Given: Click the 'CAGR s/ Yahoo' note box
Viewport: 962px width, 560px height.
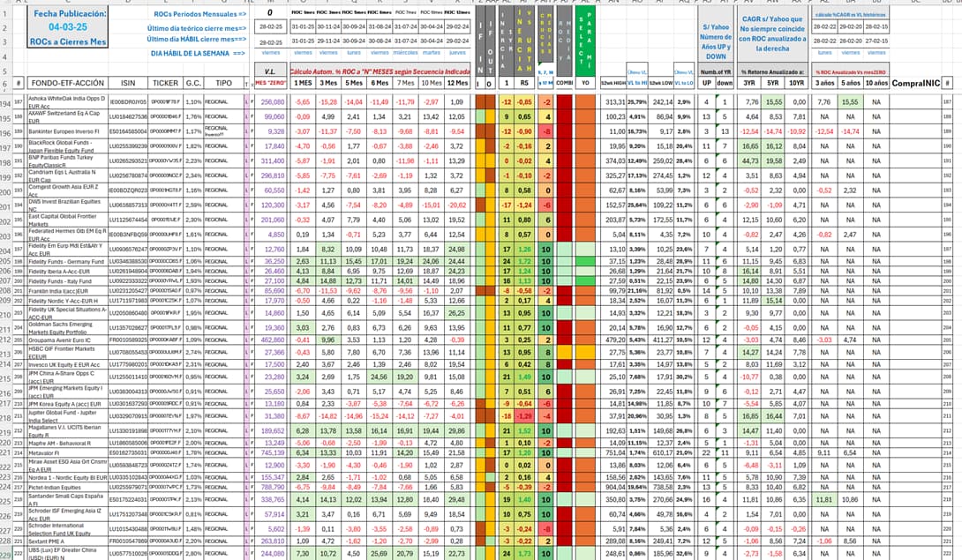Looking at the screenshot, I should click(772, 34).
